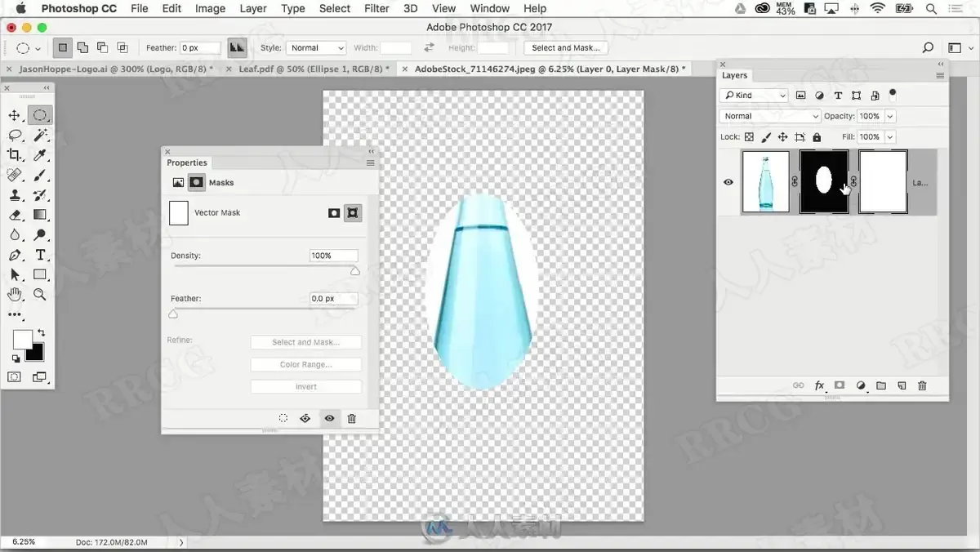Select the Crop tool
This screenshot has width=980, height=552.
click(x=15, y=154)
